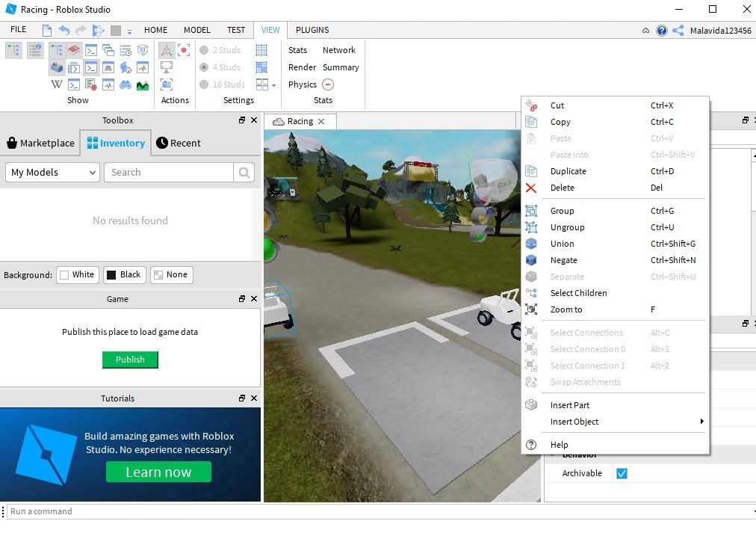Toggle Physics stats overlay
This screenshot has width=756, height=539.
303,85
